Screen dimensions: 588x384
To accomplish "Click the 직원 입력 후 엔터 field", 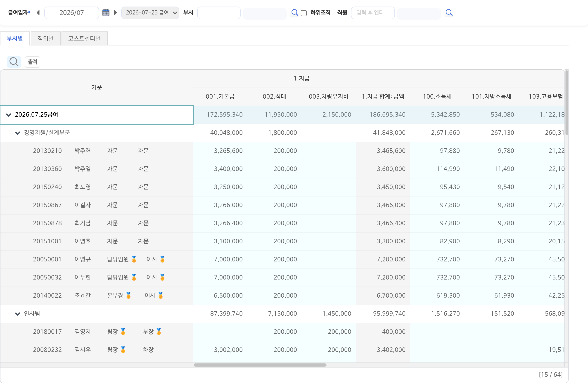I will (372, 13).
